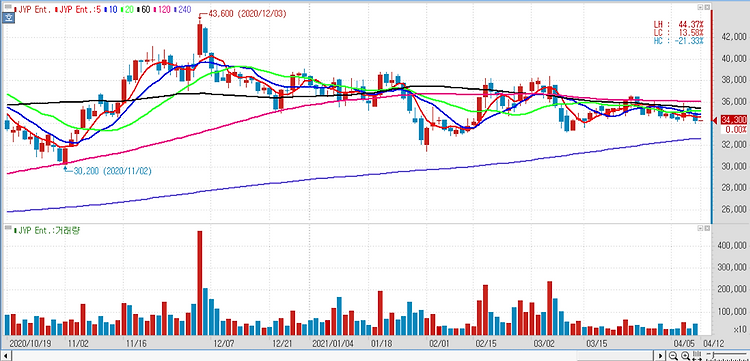Click the zoom out magnifier icon
Screen dimensions: 750x361
[673, 355]
